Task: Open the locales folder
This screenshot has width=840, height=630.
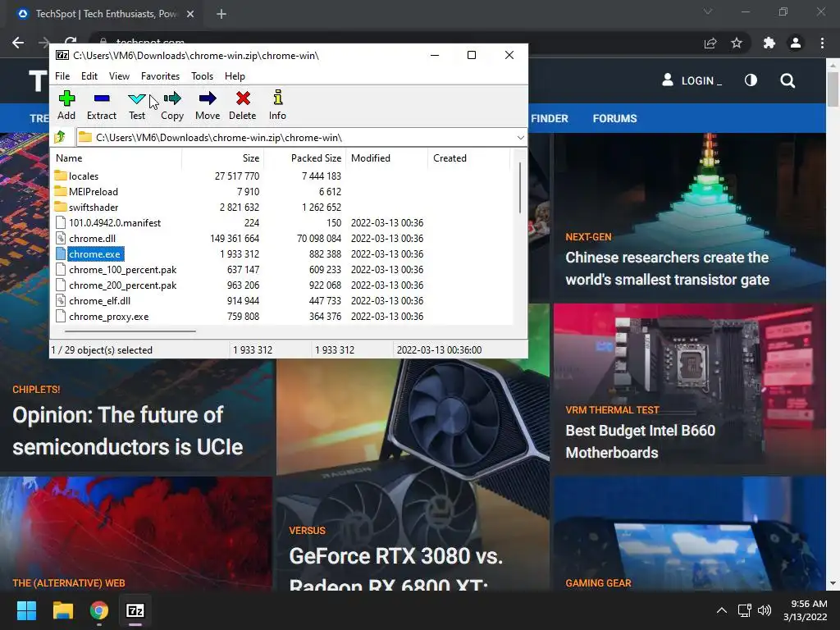Action: point(84,176)
